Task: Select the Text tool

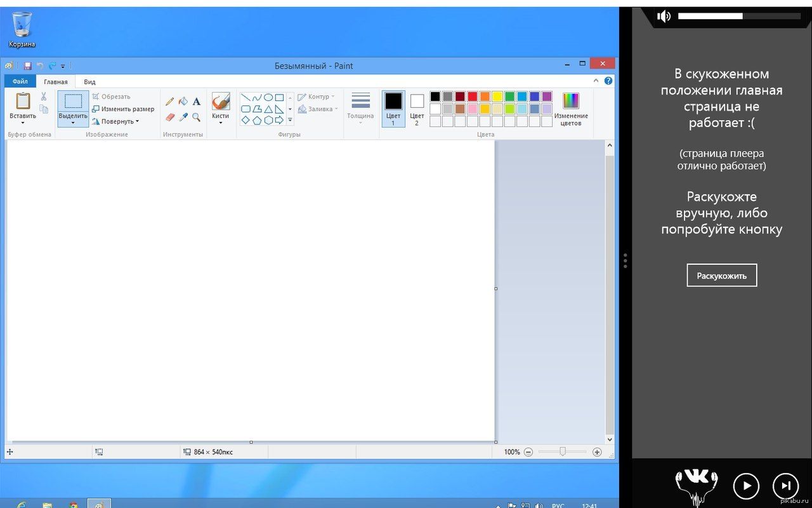Action: pos(197,102)
